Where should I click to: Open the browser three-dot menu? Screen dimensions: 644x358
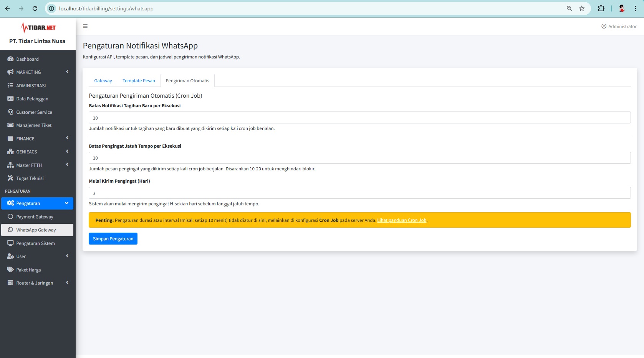pyautogui.click(x=636, y=8)
